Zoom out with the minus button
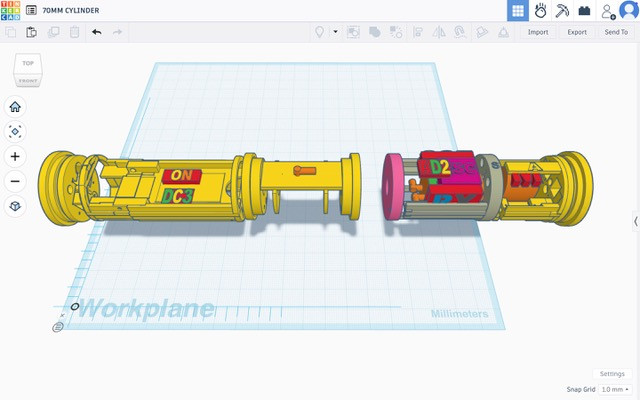 pos(15,181)
